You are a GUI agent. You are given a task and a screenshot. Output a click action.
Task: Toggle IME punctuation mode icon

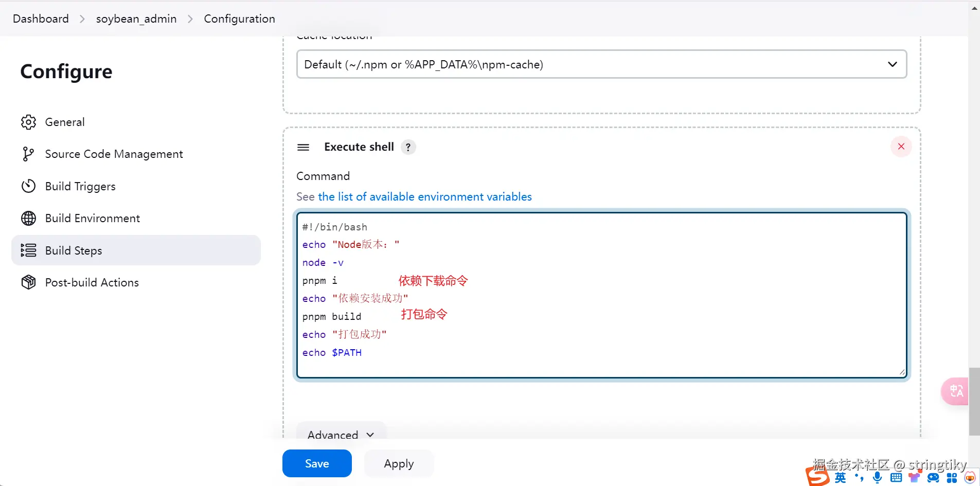pos(859,478)
